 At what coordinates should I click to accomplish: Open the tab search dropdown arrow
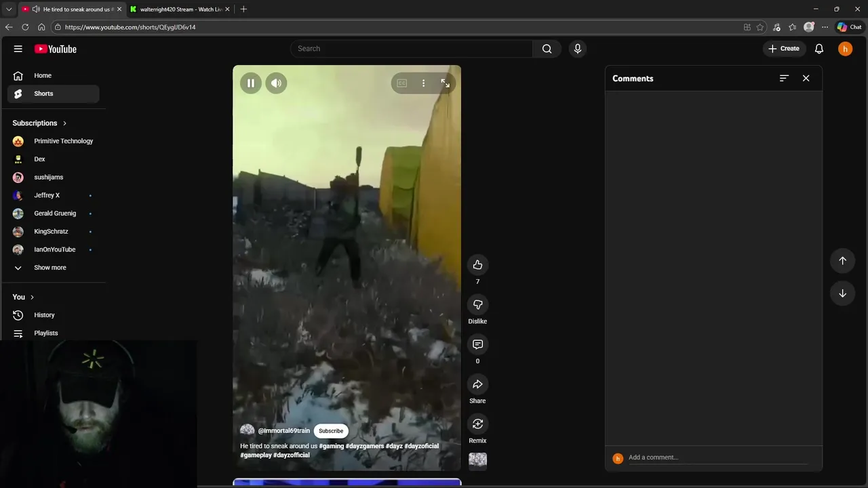pyautogui.click(x=9, y=9)
